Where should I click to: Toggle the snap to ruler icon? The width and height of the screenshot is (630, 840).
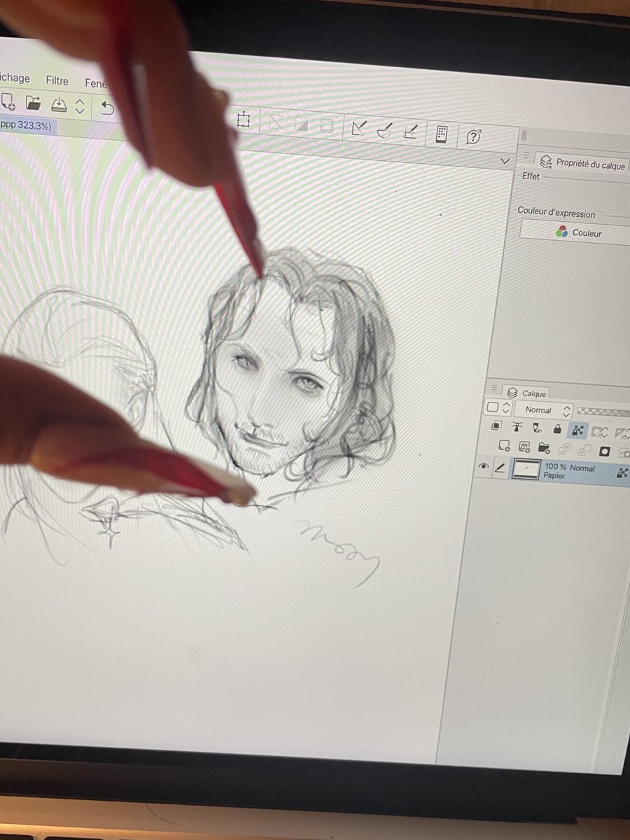[359, 128]
